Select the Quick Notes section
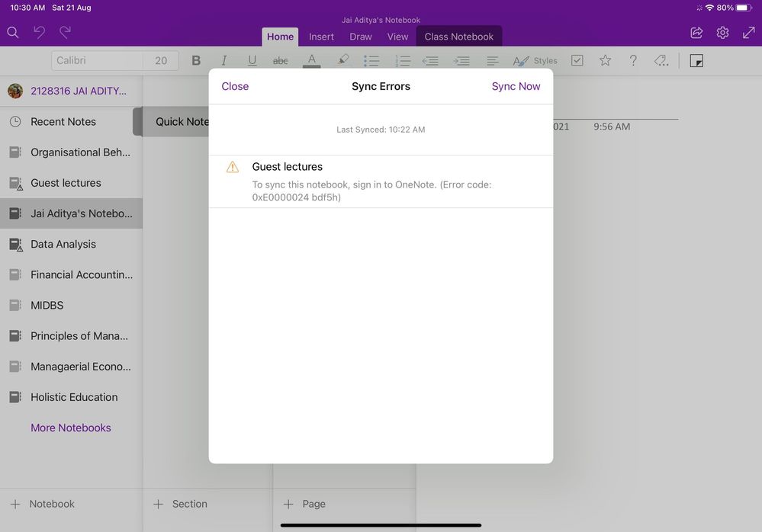762x532 pixels. click(175, 122)
